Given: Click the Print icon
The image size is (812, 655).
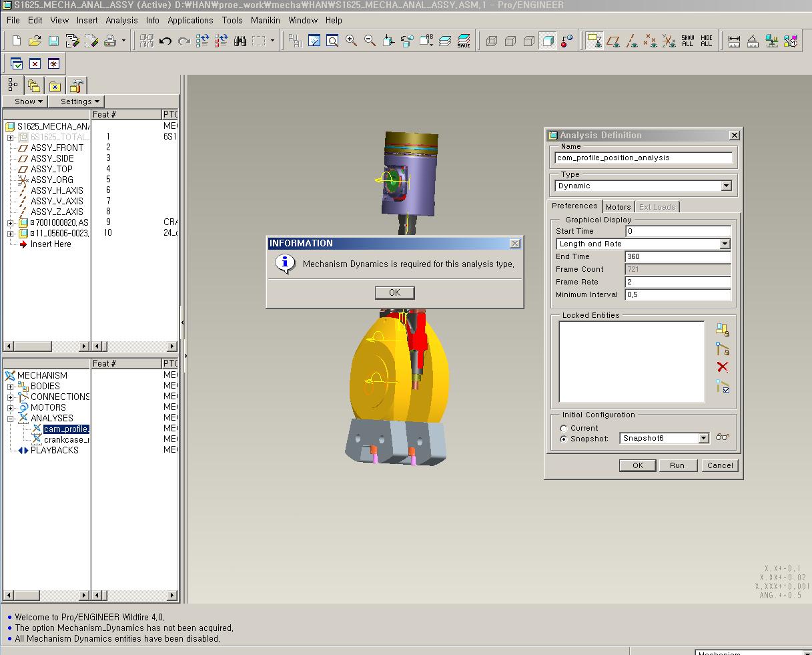Looking at the screenshot, I should click(x=110, y=41).
